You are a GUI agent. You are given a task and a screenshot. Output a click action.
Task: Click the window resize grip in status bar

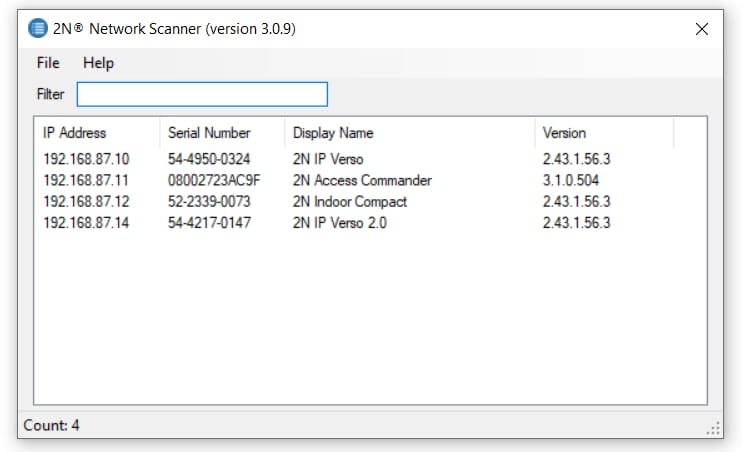coord(714,428)
